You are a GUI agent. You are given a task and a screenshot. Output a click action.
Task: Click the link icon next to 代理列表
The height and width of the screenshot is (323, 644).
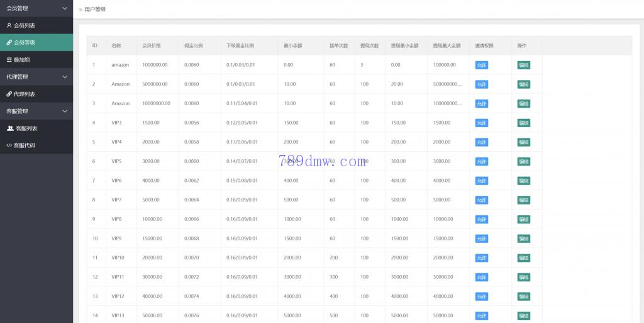pos(9,94)
